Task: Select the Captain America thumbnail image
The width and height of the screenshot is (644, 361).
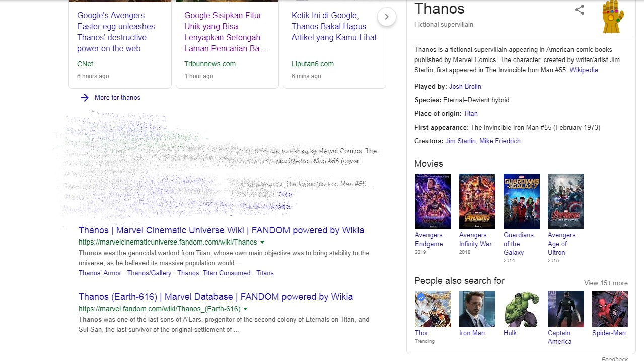Action: (x=566, y=309)
